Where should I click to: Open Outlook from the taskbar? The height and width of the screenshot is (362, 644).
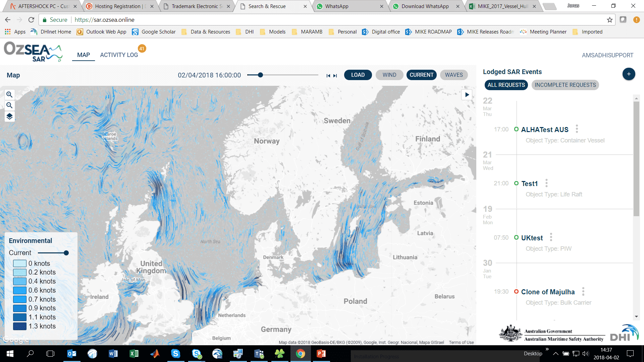pyautogui.click(x=71, y=354)
